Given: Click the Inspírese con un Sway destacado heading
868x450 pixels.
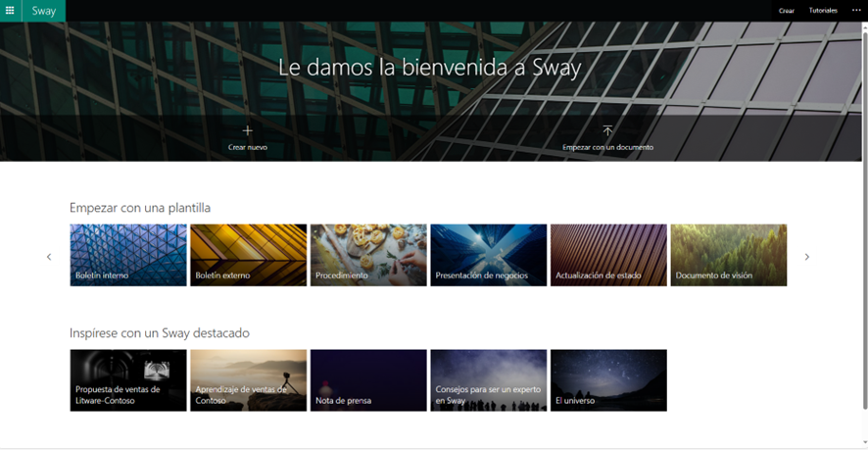Looking at the screenshot, I should (160, 333).
